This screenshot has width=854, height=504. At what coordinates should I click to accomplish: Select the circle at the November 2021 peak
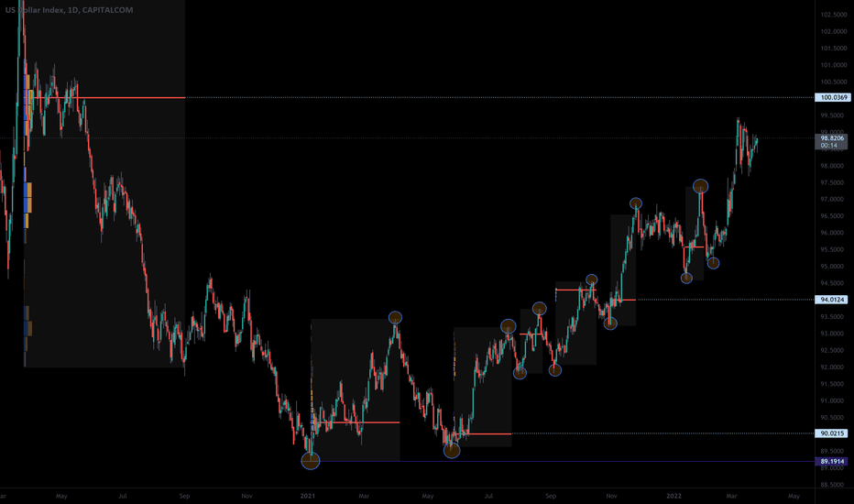pyautogui.click(x=636, y=203)
